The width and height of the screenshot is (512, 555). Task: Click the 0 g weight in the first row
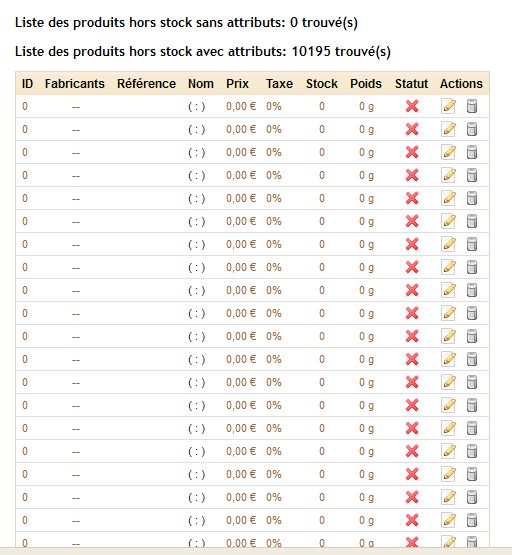(366, 107)
